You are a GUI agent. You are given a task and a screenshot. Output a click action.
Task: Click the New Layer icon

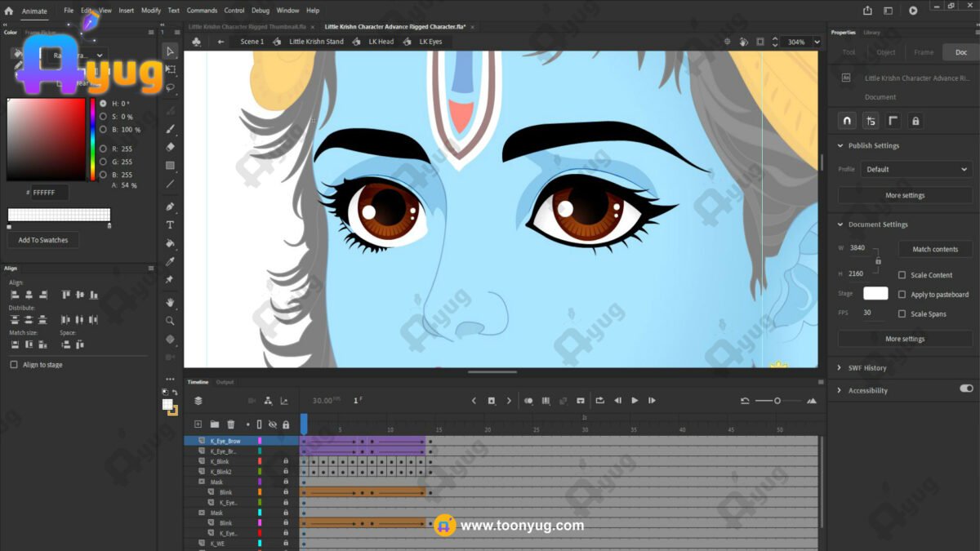198,424
